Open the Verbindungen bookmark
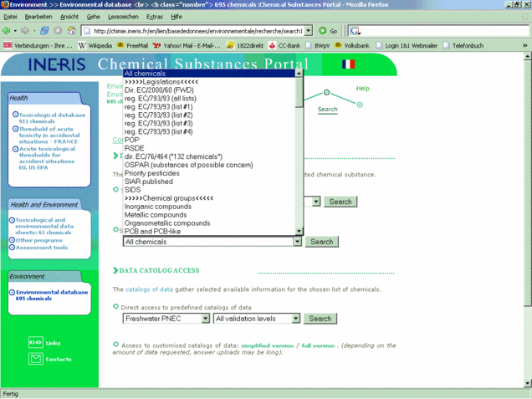Image resolution: width=532 pixels, height=399 pixels. click(38, 45)
